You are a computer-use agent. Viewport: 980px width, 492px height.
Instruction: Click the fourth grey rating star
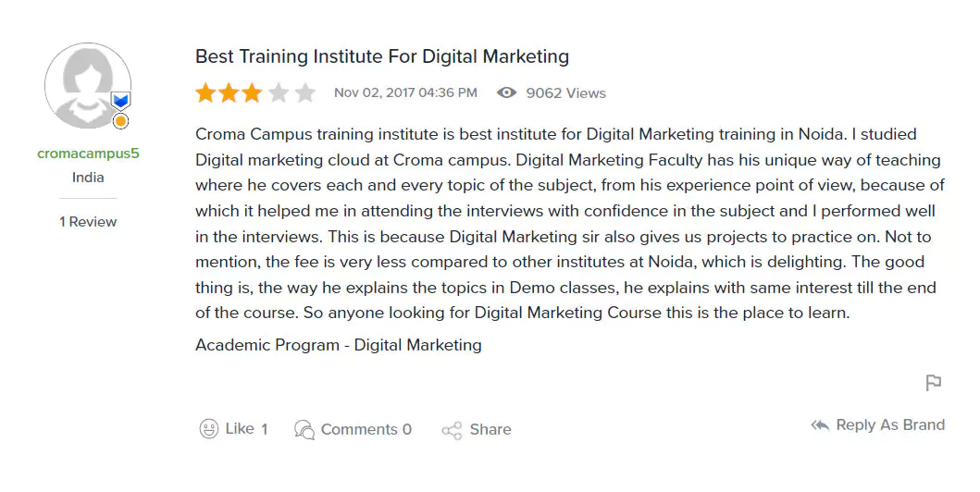point(279,92)
